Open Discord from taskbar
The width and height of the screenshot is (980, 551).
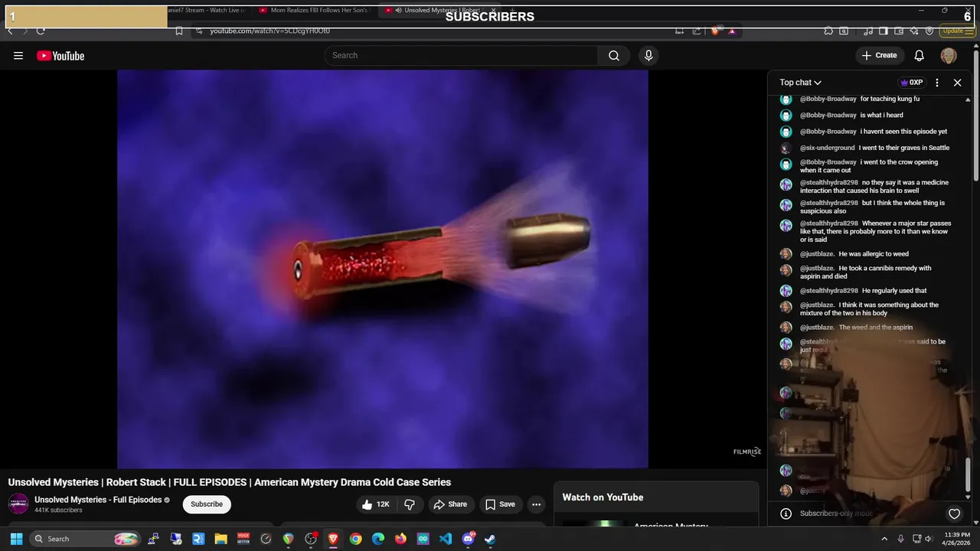468,539
